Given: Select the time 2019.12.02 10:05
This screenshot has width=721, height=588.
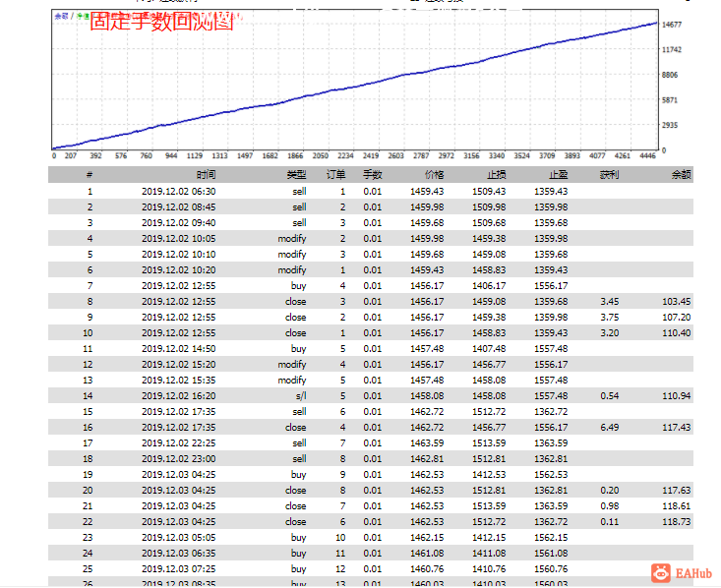Looking at the screenshot, I should [178, 239].
